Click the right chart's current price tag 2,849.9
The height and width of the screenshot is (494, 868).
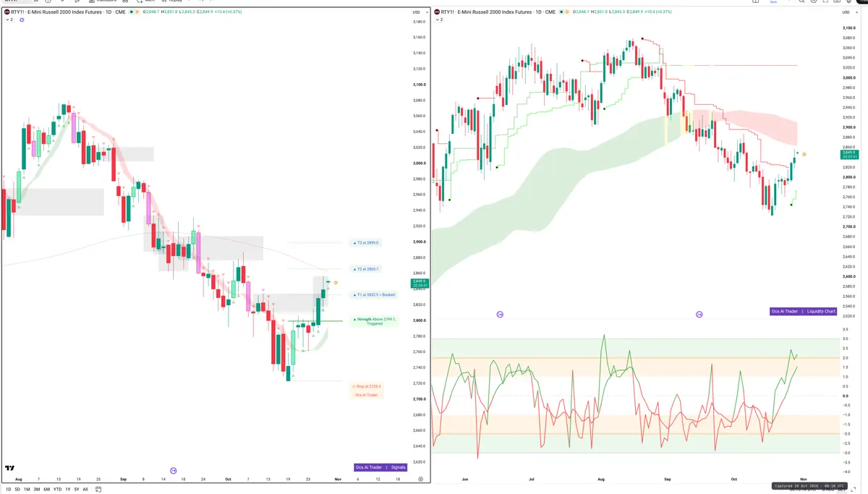[x=849, y=155]
